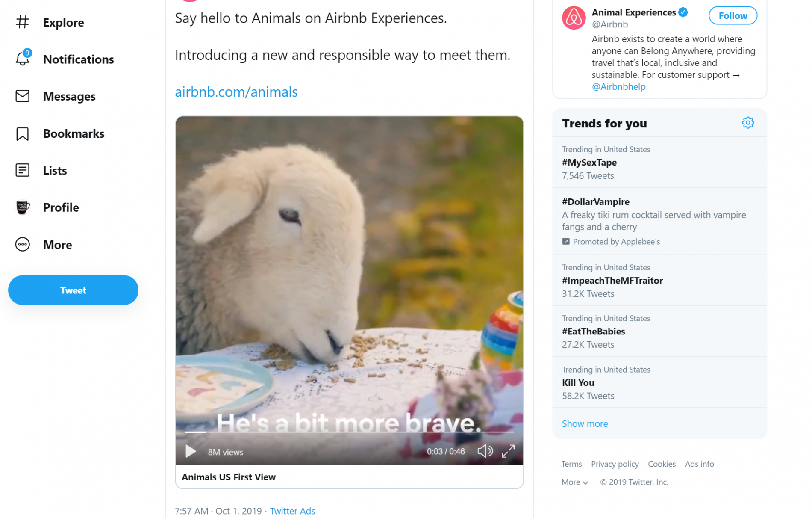
Task: Seek along the video progress bar
Action: [349, 432]
